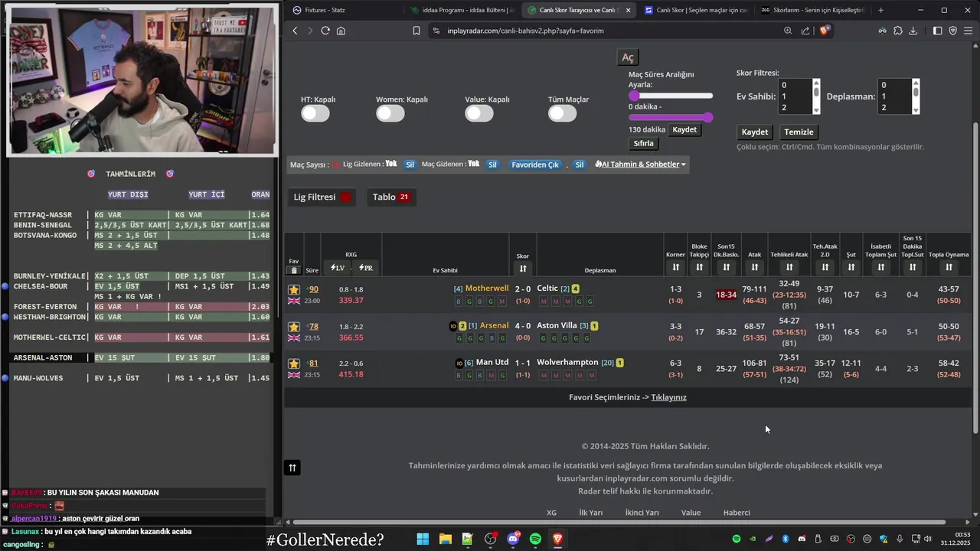
Task: Click Kaydet next to 130 dakika
Action: pyautogui.click(x=684, y=130)
